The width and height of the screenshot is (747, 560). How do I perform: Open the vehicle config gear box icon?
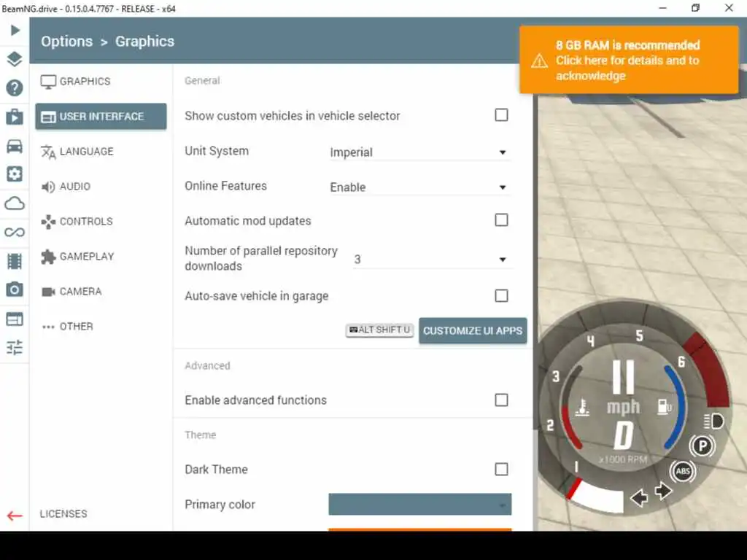(15, 174)
